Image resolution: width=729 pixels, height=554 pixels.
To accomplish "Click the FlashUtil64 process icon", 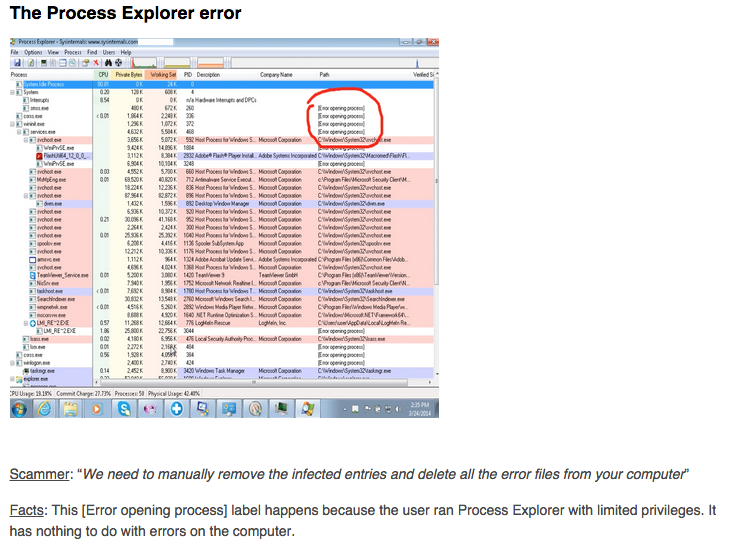I will pos(38,156).
